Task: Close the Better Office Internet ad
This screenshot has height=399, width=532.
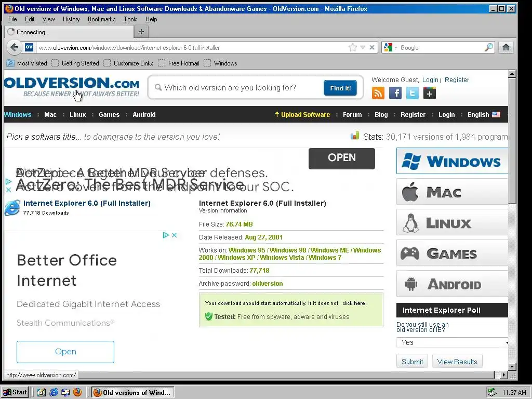Action: 175,235
